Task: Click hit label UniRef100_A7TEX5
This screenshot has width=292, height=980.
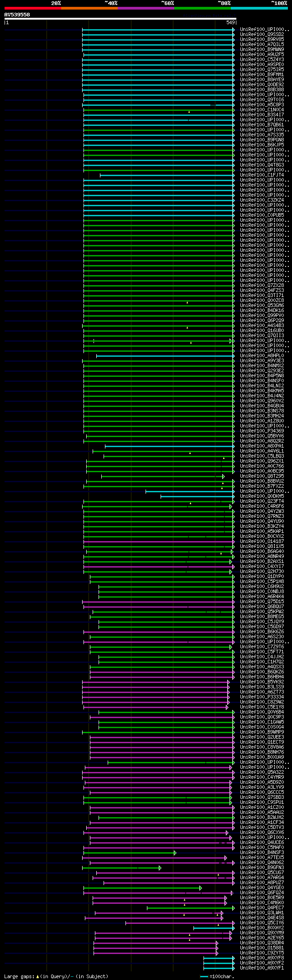Action: pyautogui.click(x=262, y=857)
